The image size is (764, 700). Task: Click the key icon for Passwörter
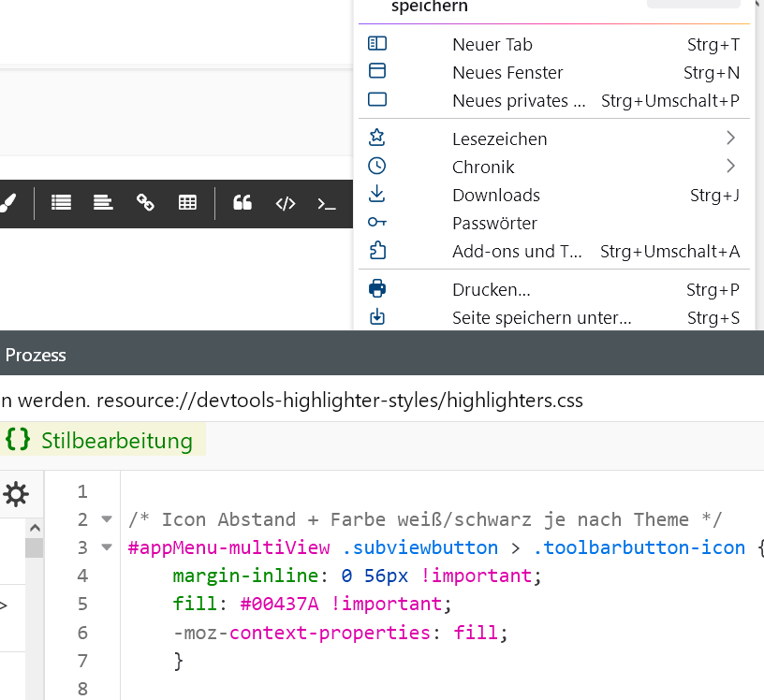(x=377, y=223)
